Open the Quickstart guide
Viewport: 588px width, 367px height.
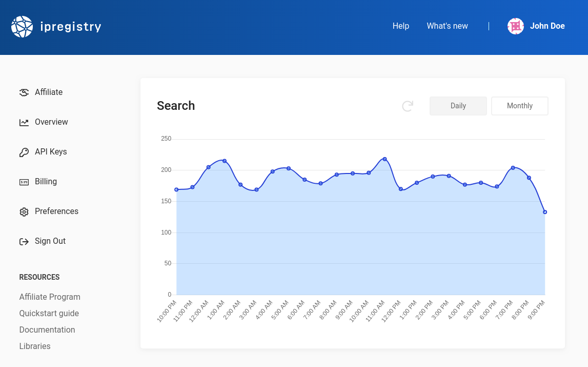[49, 313]
